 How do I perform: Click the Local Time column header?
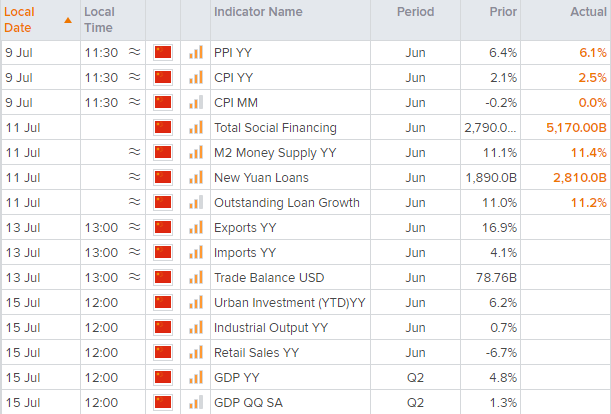(99, 20)
